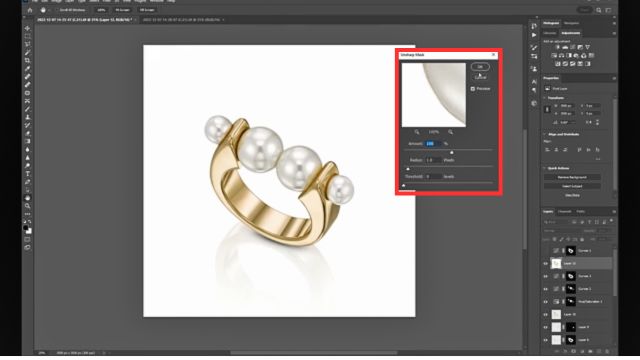Click the View More link

572,196
